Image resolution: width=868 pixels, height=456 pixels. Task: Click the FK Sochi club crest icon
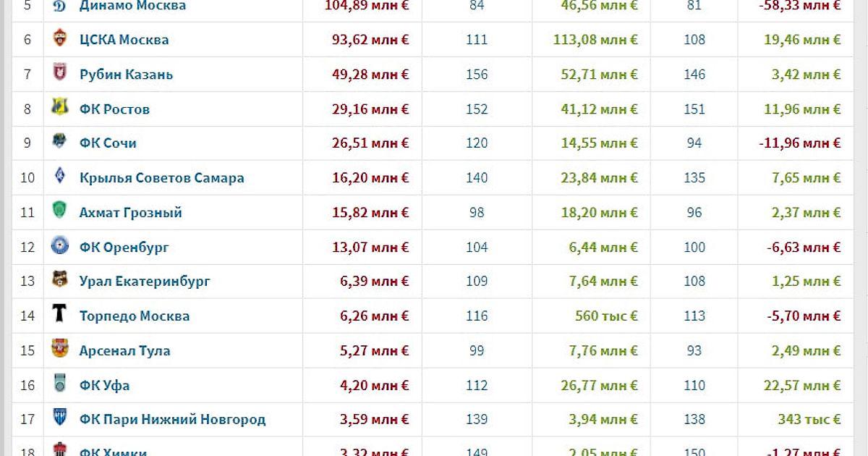60,143
